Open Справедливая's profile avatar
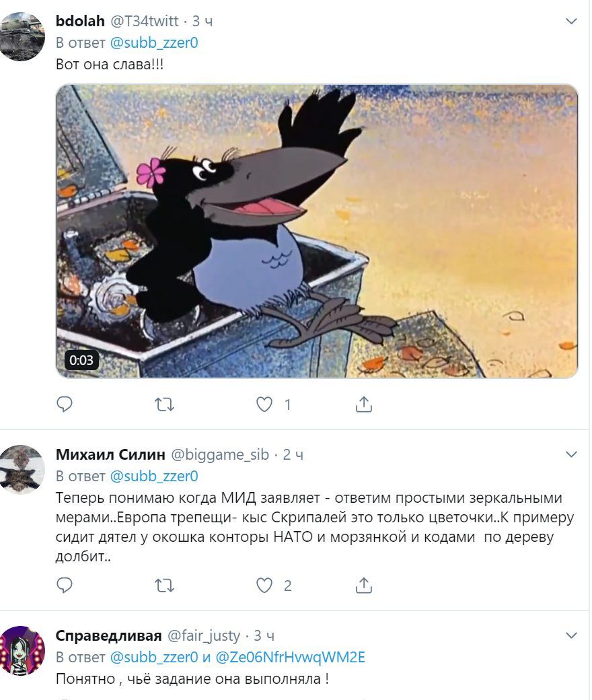592x700 pixels. coord(22,650)
